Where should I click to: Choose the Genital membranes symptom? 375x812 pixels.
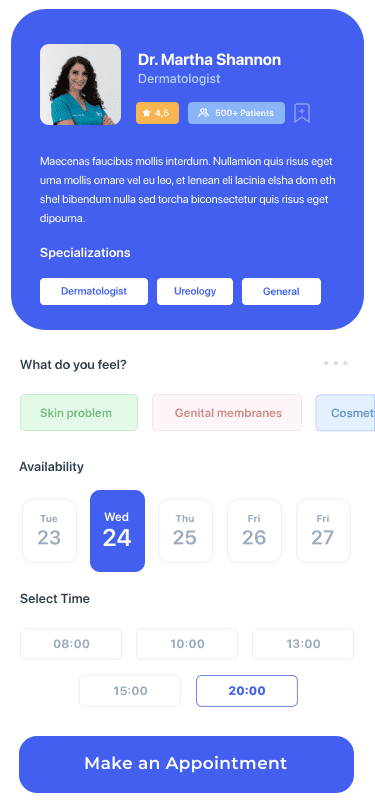[227, 413]
